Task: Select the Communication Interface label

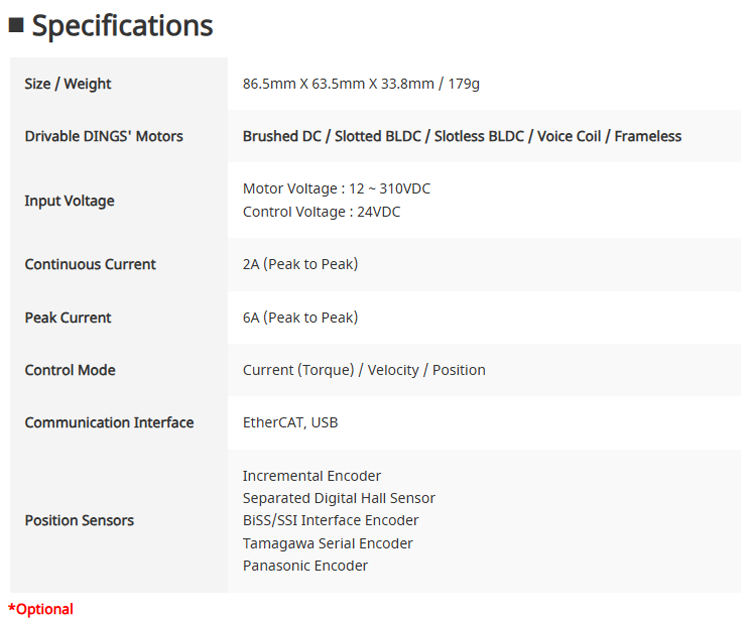Action: [109, 423]
